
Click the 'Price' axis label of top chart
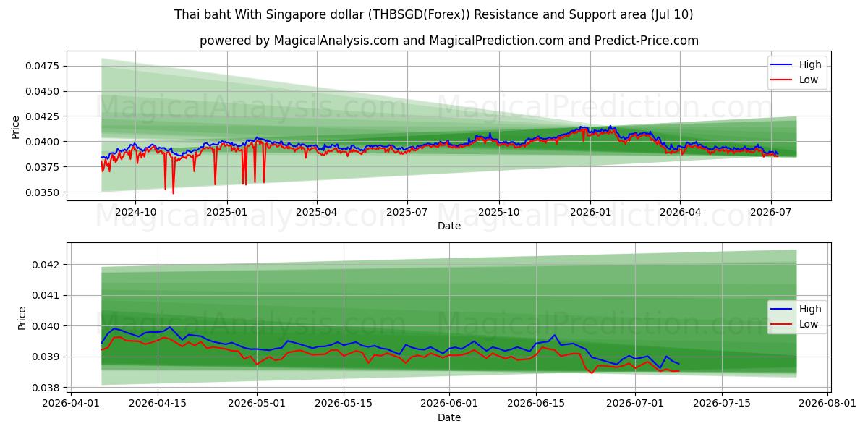16,127
